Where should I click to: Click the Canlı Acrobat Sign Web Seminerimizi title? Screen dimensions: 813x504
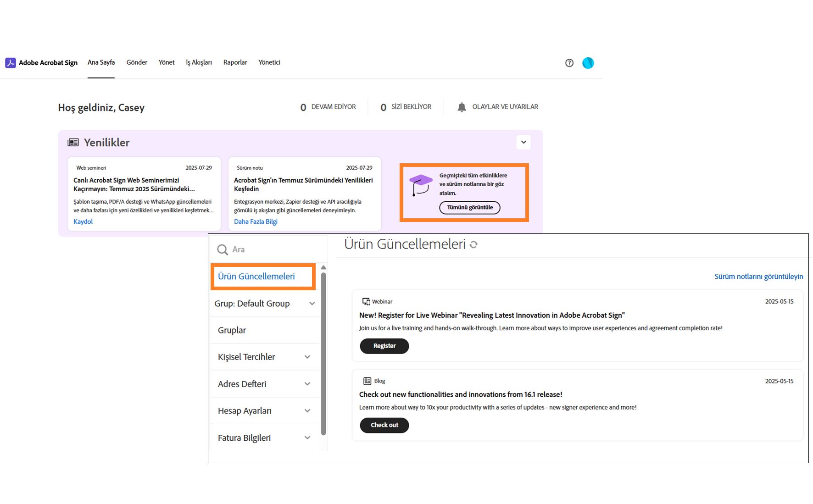coord(134,185)
